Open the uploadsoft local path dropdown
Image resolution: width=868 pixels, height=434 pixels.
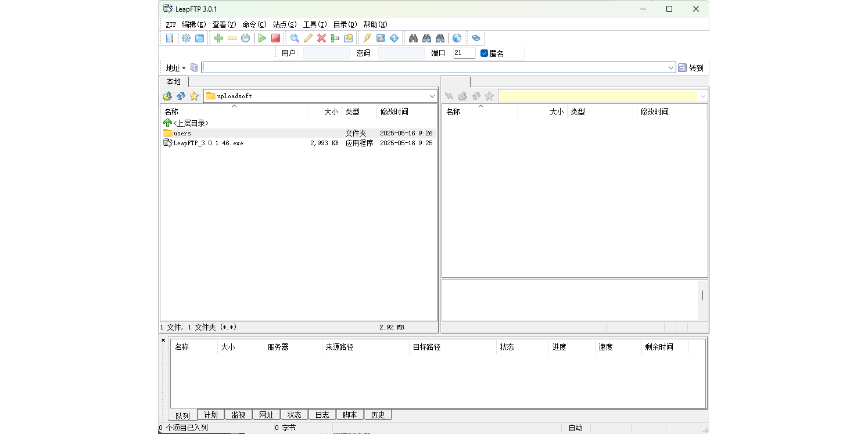pyautogui.click(x=432, y=96)
